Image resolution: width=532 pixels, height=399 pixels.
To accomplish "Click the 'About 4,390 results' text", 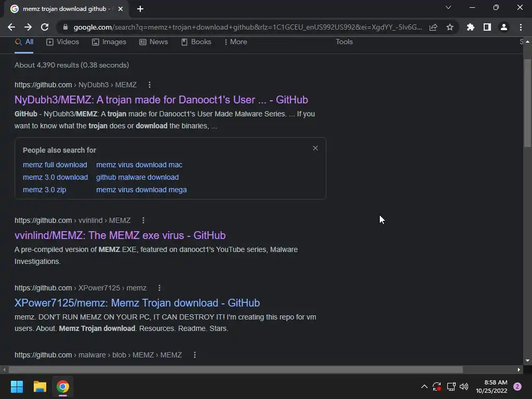I will [x=72, y=65].
